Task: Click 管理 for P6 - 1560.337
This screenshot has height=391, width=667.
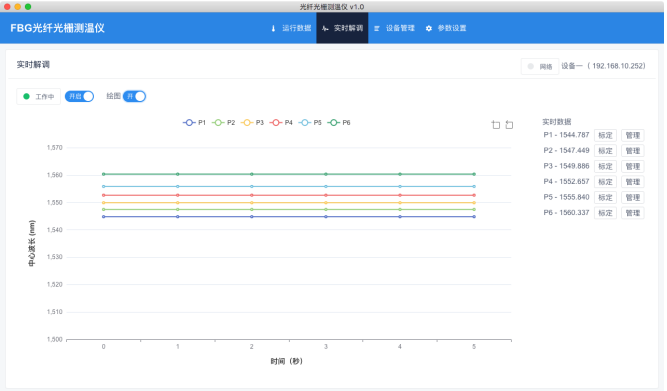Action: 633,213
